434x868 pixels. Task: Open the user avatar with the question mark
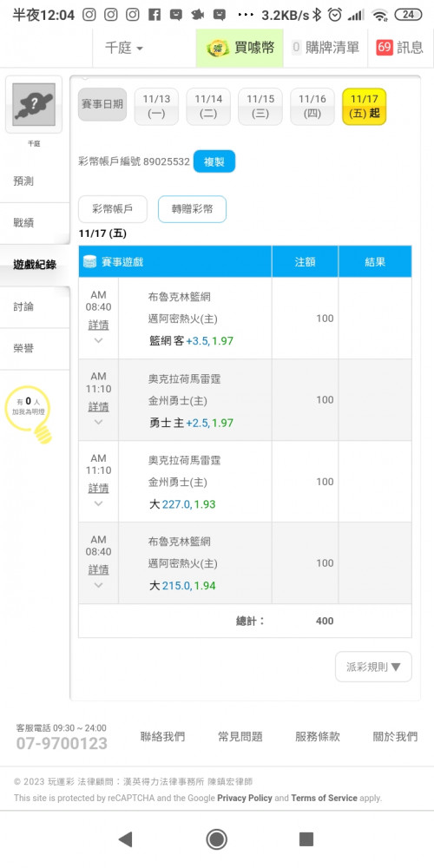[x=34, y=104]
